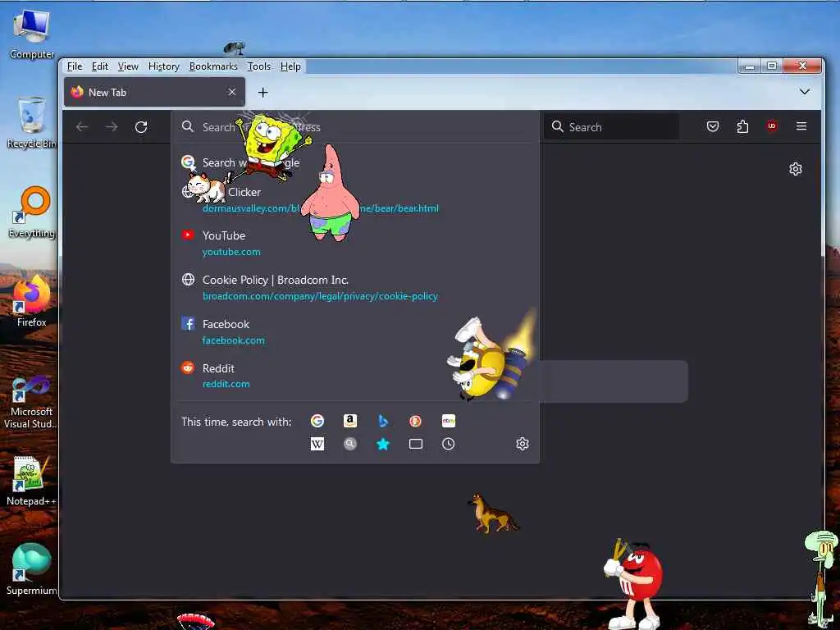Select the New Tab tab
Viewport: 840px width, 630px height.
click(x=154, y=92)
